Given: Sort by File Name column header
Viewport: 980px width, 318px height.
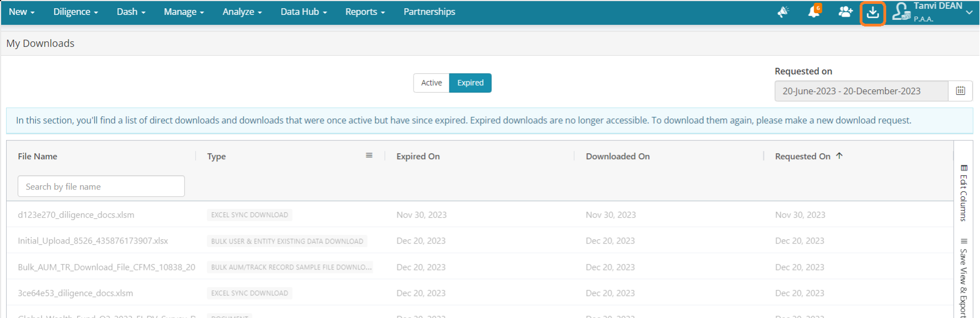Looking at the screenshot, I should tap(38, 157).
